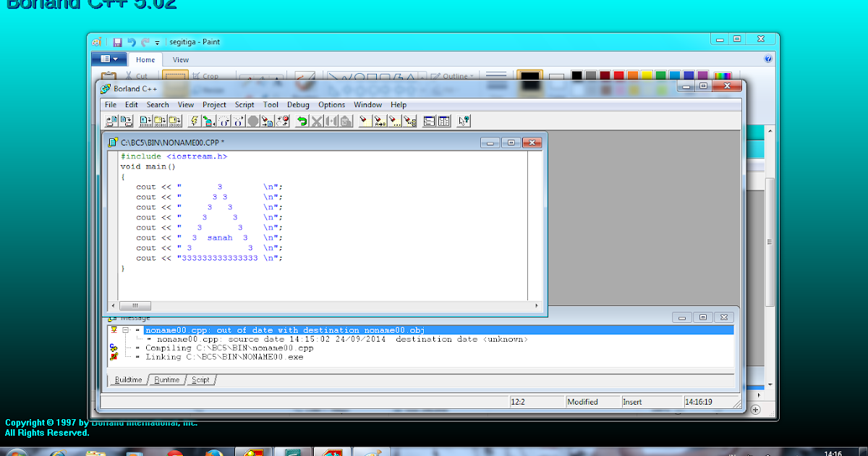The width and height of the screenshot is (868, 456).
Task: Click Cut in Paint's ribbon
Action: pyautogui.click(x=136, y=76)
